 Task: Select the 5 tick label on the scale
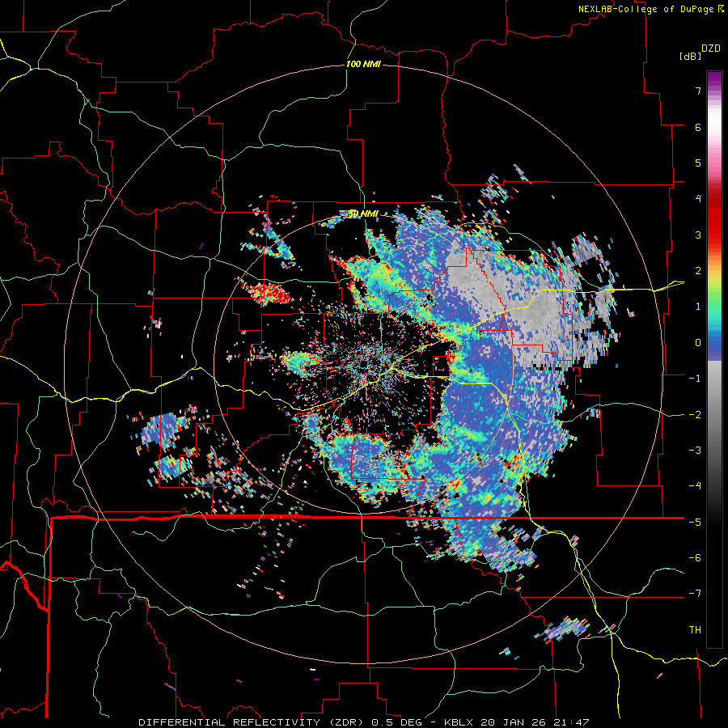698,163
